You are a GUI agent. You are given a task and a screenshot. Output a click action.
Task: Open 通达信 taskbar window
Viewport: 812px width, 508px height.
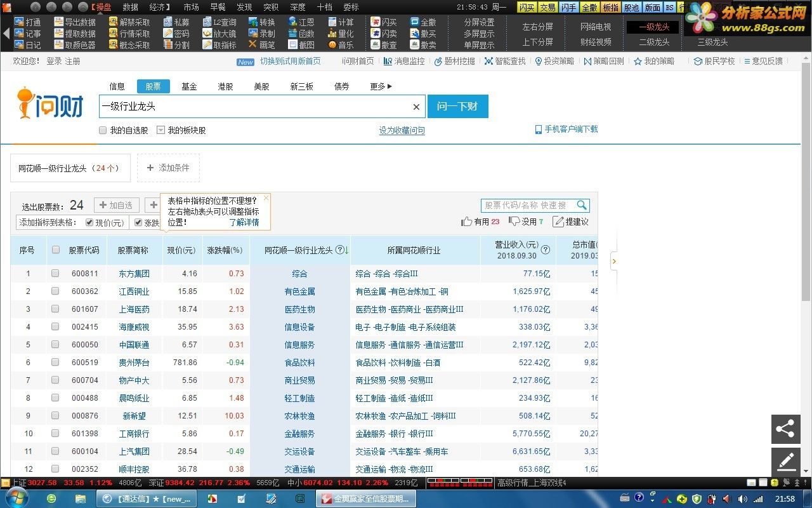[145, 498]
